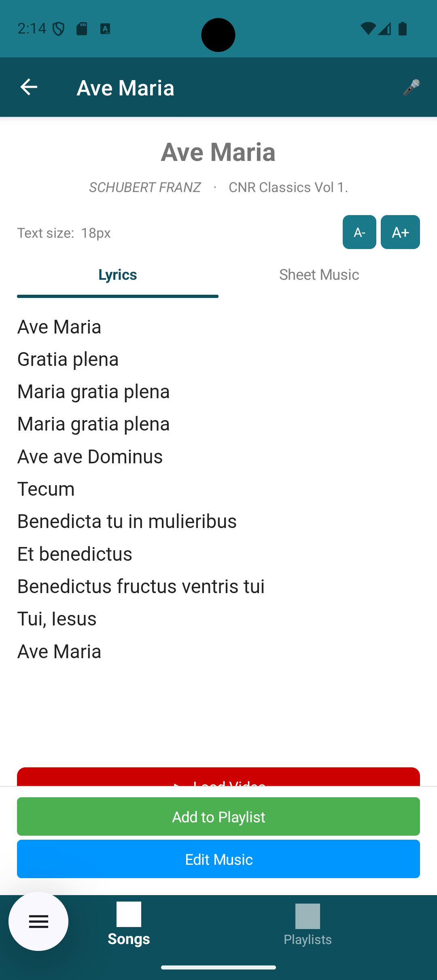The image size is (437, 980).
Task: Tap the microphone icon in header
Action: click(412, 87)
